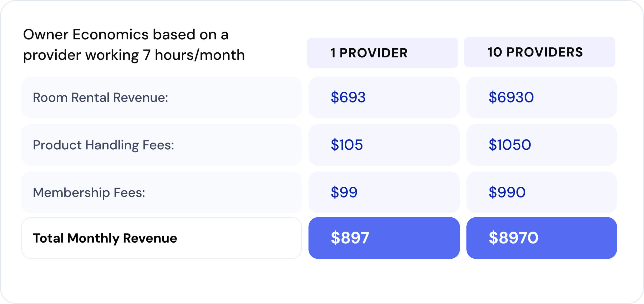Click the $6930 room rental cell
Image resolution: width=644 pixels, height=304 pixels.
click(x=542, y=97)
